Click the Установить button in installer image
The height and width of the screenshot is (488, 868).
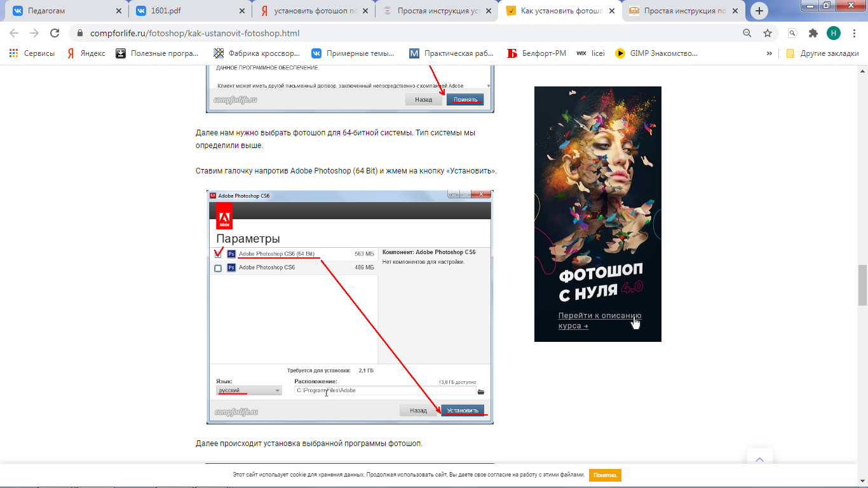pyautogui.click(x=463, y=410)
